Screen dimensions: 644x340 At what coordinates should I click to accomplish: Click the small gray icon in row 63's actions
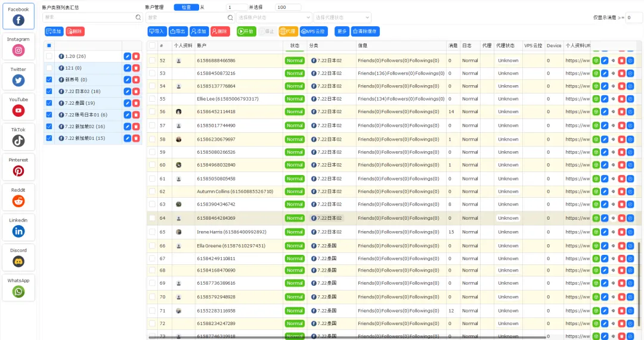pos(613,204)
